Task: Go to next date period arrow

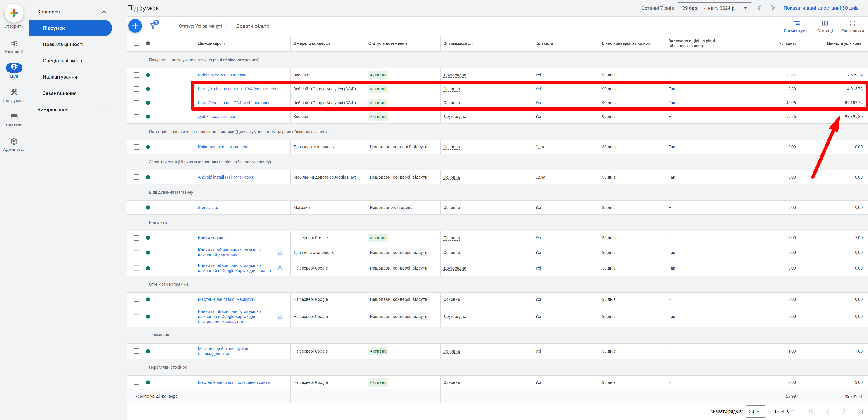Action: [773, 8]
